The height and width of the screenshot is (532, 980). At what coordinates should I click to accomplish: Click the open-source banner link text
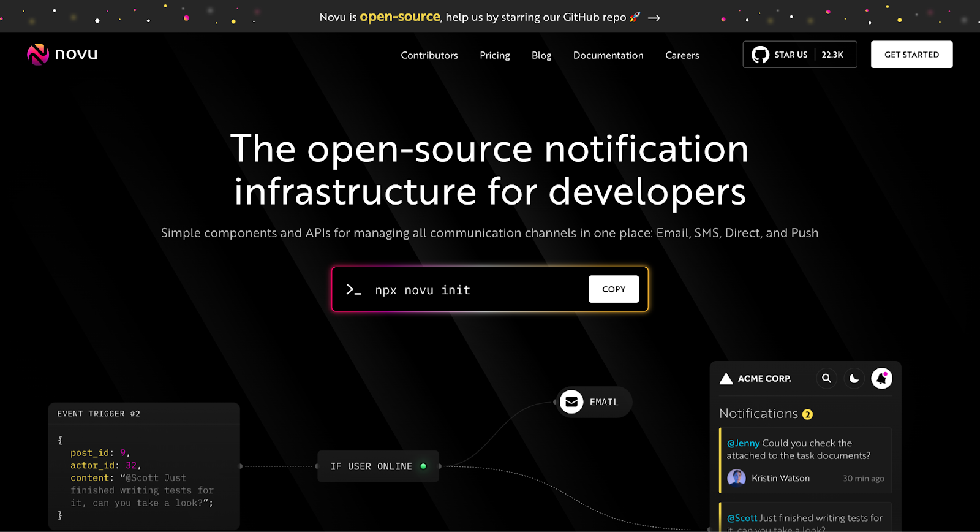[x=399, y=17]
